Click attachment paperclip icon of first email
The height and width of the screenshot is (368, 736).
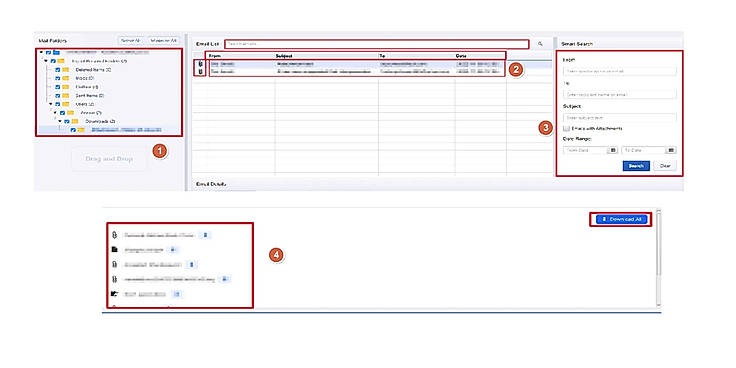click(x=201, y=64)
